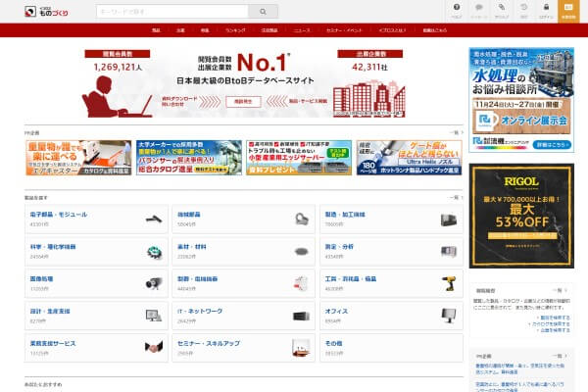The width and height of the screenshot is (588, 392).
Task: Open the その他 category
Action: pyautogui.click(x=333, y=343)
